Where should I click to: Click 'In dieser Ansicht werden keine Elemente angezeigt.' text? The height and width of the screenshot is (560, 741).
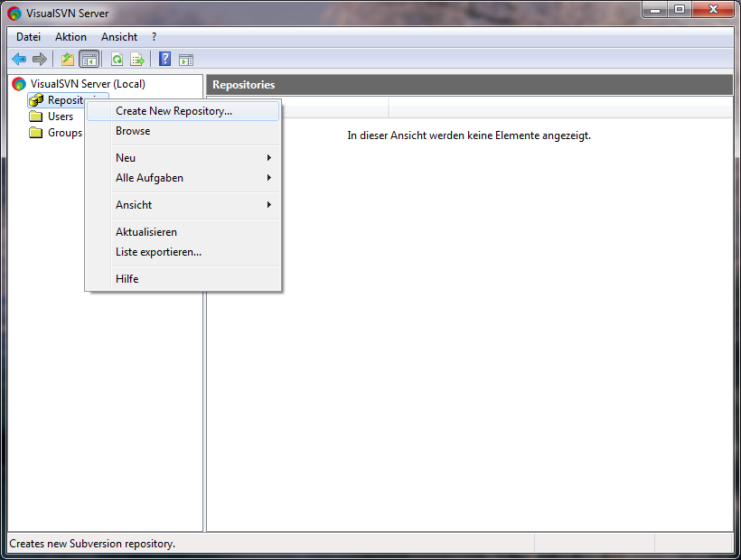469,135
